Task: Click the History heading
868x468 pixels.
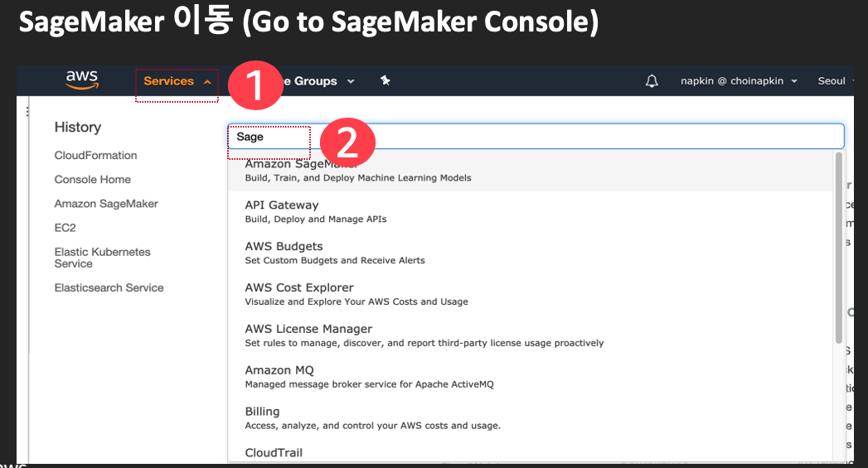Action: point(77,128)
